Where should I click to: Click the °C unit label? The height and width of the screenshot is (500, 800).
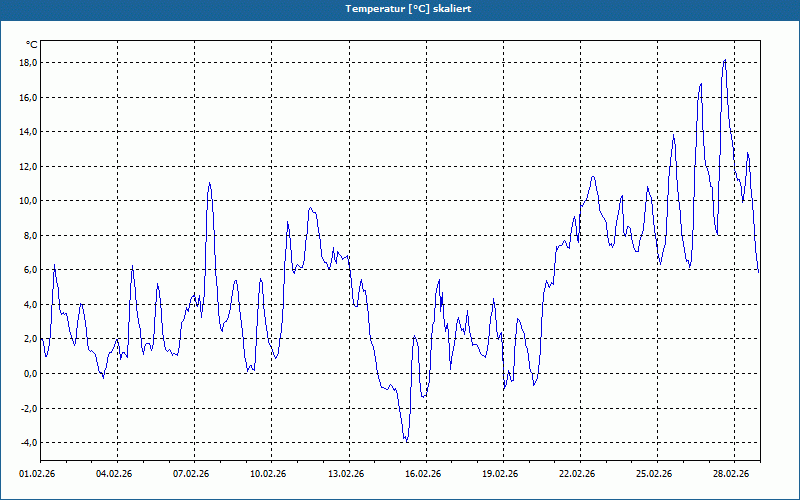[32, 45]
